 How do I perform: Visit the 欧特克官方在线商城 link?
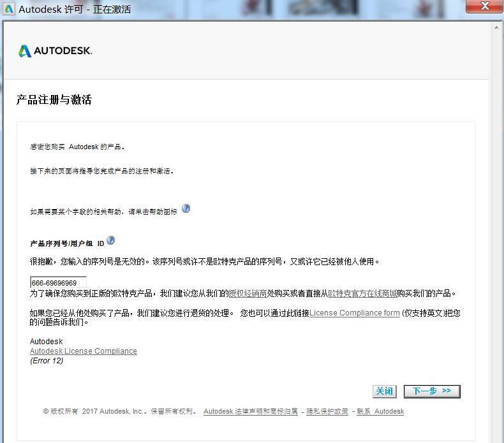362,294
